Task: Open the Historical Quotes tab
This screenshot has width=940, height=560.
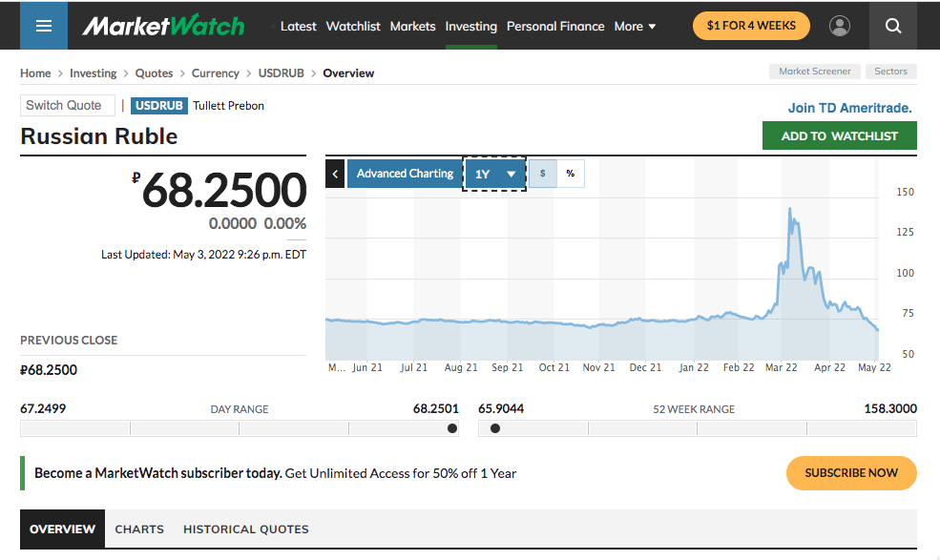Action: tap(246, 529)
